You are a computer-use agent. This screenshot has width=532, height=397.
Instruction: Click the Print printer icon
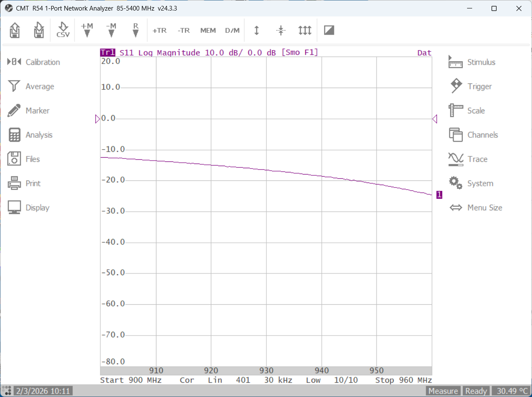coord(14,183)
